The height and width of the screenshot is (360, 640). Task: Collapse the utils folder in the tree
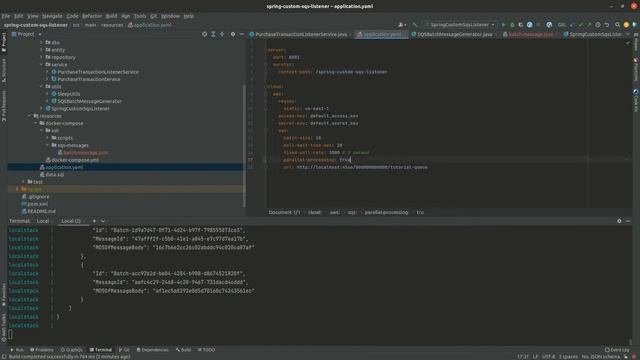[41, 87]
